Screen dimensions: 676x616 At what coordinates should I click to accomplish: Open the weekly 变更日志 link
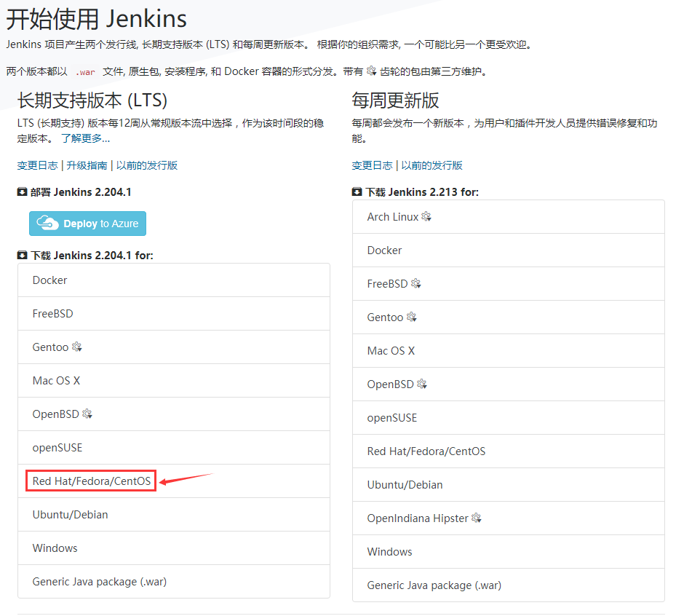click(372, 165)
